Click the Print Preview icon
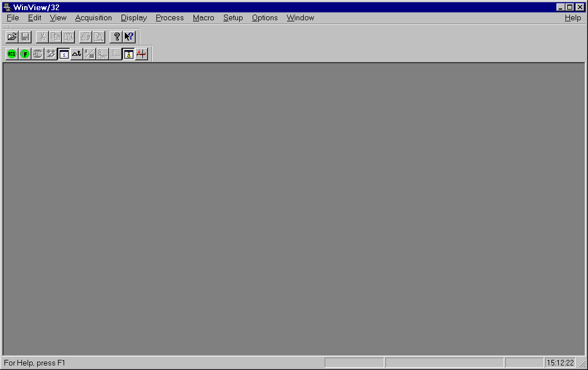Image resolution: width=588 pixels, height=370 pixels. click(x=98, y=37)
